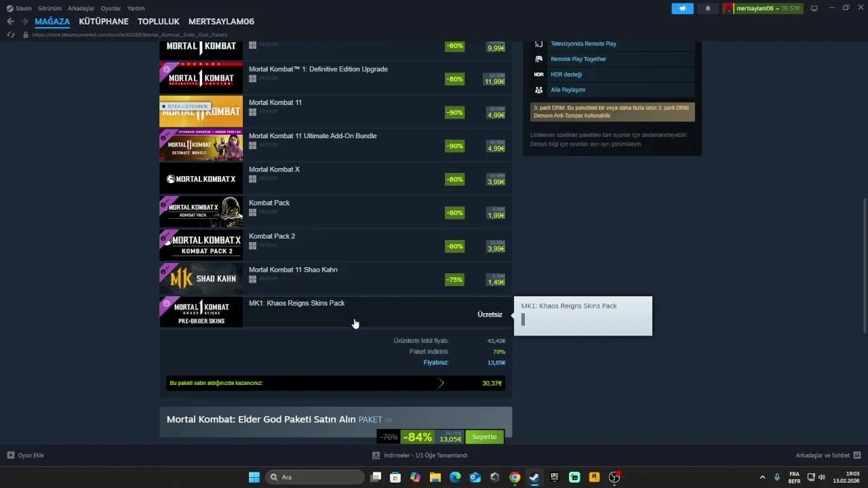Click the Windows icon under Mortal Kombat X
The height and width of the screenshot is (488, 868).
click(x=252, y=179)
